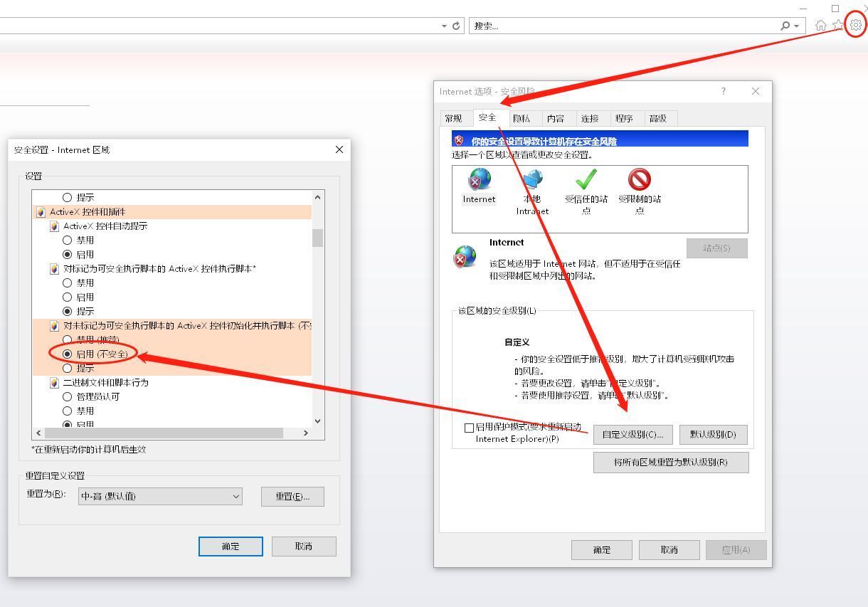Click the 站点(S) button
The height and width of the screenshot is (607, 868).
(716, 248)
